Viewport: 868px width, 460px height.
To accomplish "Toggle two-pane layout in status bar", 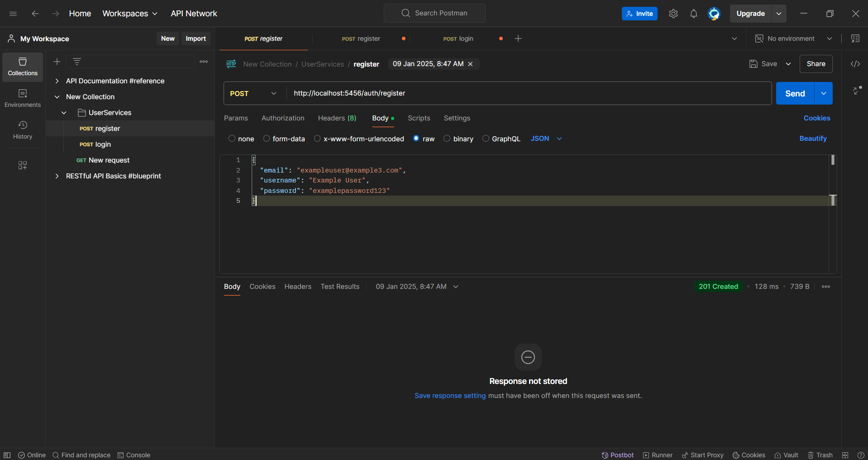I will (x=845, y=455).
